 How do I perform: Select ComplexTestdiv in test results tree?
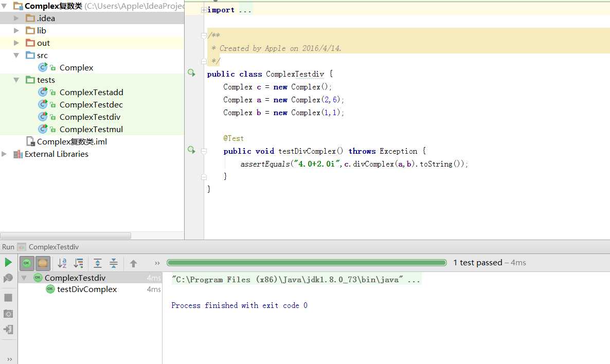[x=75, y=278]
